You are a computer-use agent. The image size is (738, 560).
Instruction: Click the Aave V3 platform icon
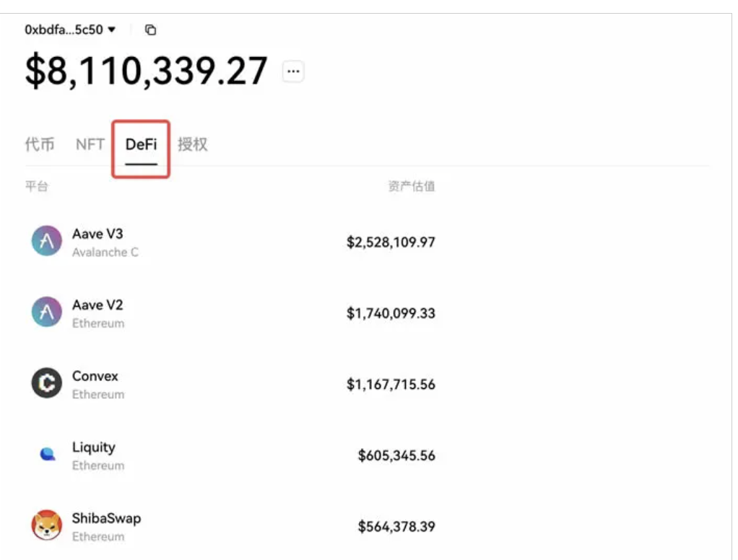click(47, 241)
